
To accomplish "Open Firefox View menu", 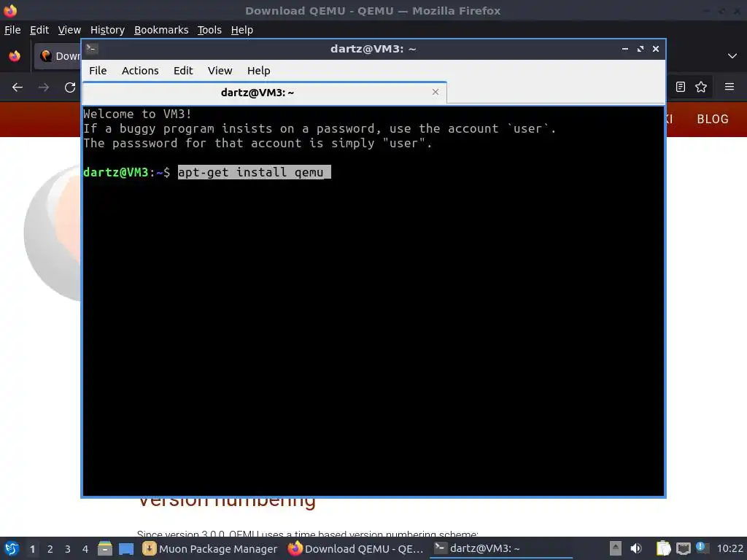I will 69,30.
